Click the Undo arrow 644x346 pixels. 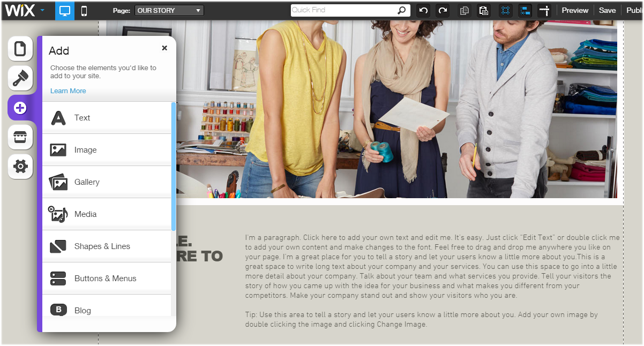pyautogui.click(x=423, y=10)
